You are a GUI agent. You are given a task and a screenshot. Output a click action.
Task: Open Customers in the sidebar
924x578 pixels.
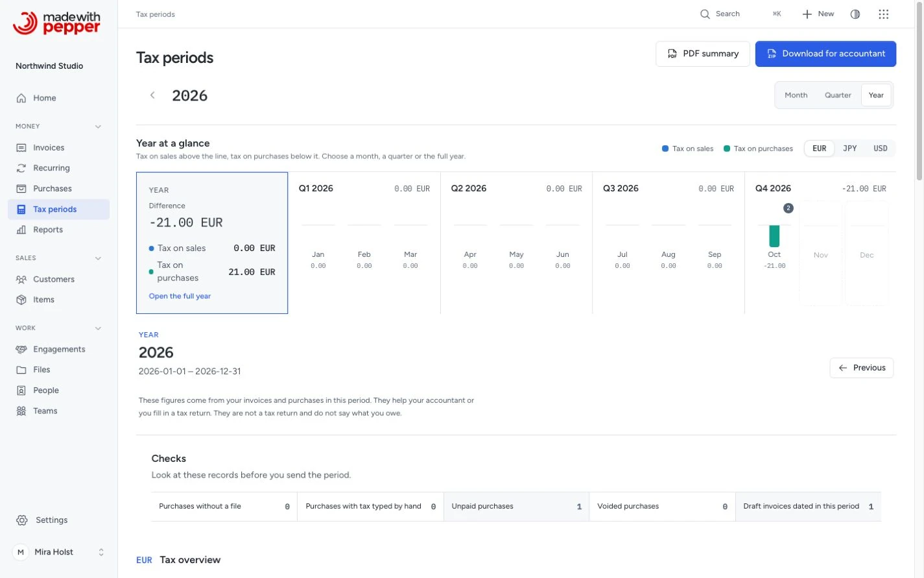[x=58, y=280]
